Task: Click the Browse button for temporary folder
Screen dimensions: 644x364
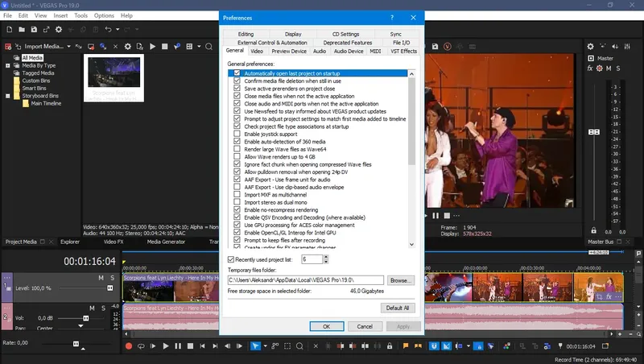Action: (x=400, y=280)
